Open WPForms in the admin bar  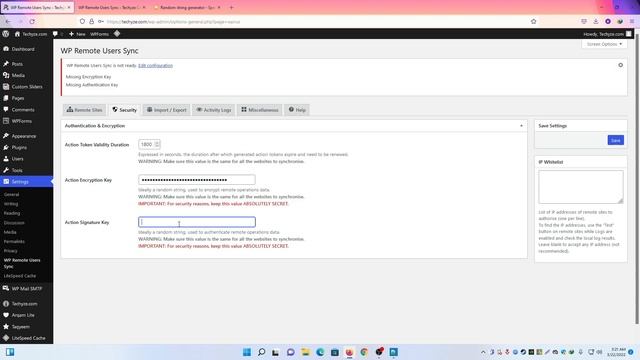coord(99,34)
